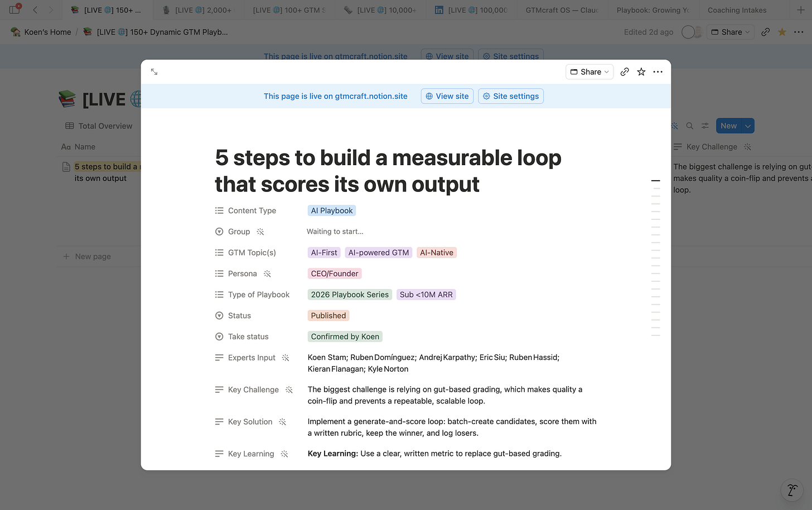Add a new tab with the plus icon
Image resolution: width=812 pixels, height=510 pixels.
click(801, 10)
